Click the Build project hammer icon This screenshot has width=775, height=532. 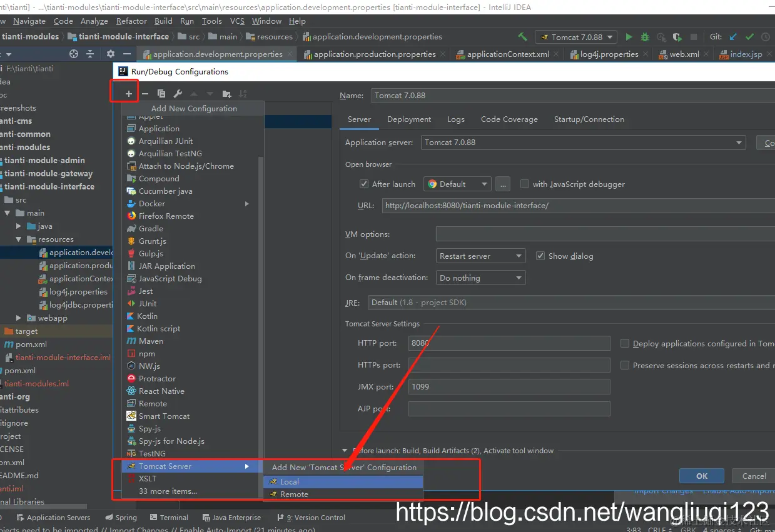click(522, 37)
